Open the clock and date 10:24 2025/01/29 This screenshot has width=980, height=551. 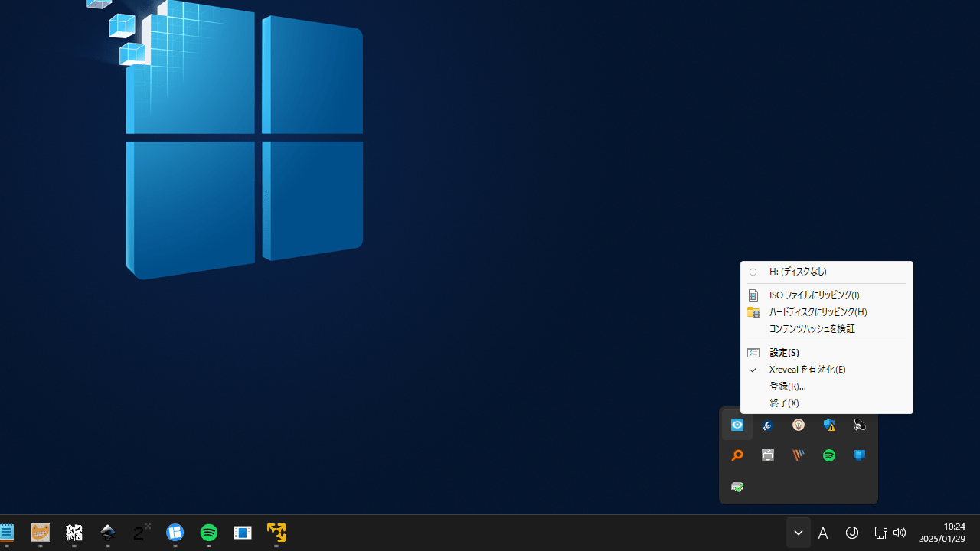[x=942, y=533]
